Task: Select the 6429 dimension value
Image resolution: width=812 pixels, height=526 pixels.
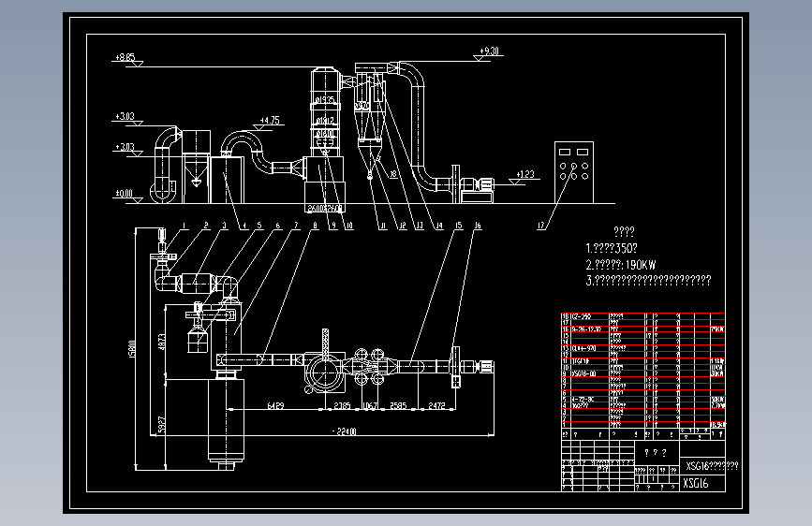Action: 275,405
